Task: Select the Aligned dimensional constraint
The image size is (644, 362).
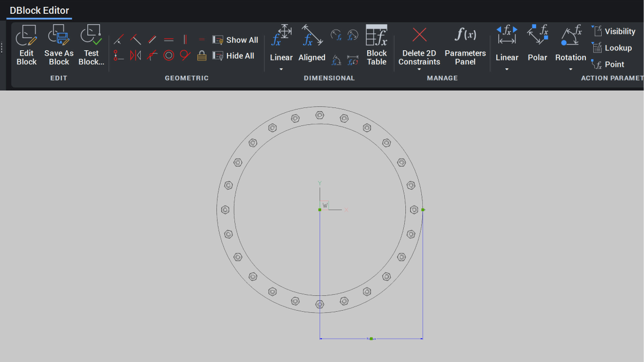Action: coord(312,43)
